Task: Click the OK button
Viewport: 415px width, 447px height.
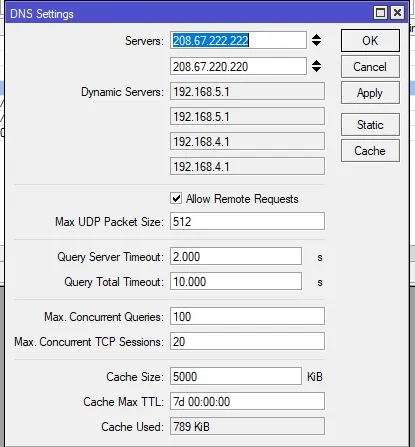Action: pyautogui.click(x=370, y=40)
